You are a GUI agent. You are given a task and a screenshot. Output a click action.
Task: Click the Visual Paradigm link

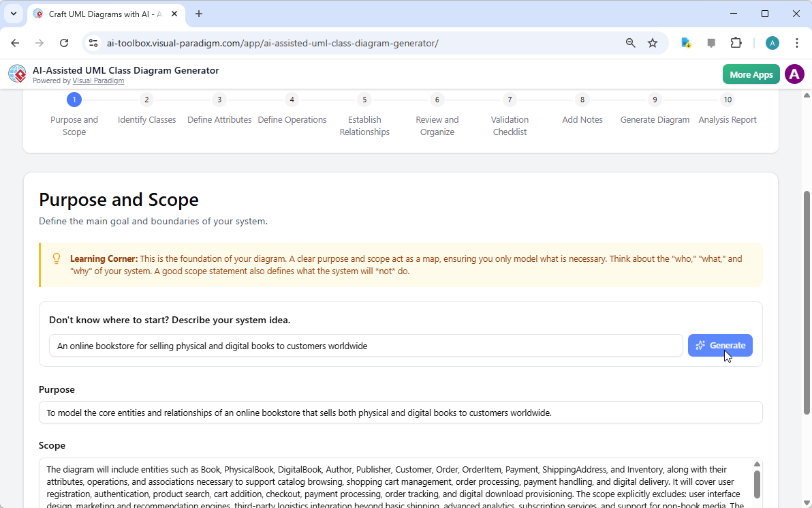click(98, 80)
